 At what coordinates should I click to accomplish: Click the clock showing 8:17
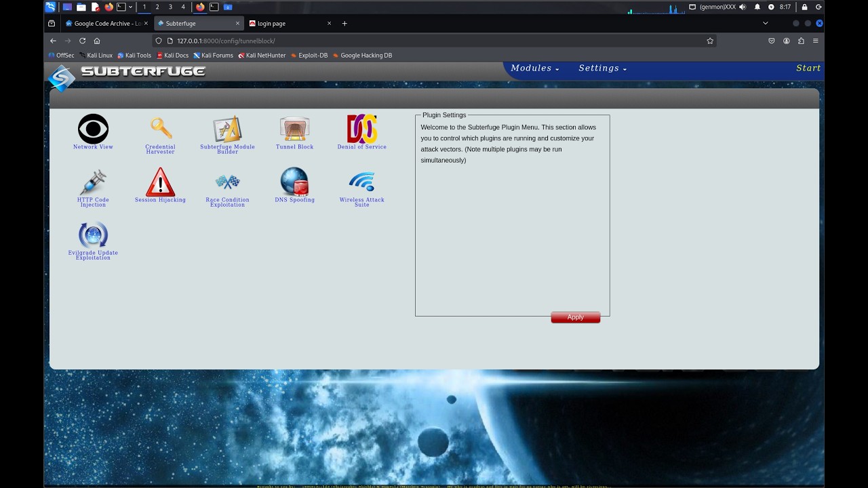tap(785, 7)
